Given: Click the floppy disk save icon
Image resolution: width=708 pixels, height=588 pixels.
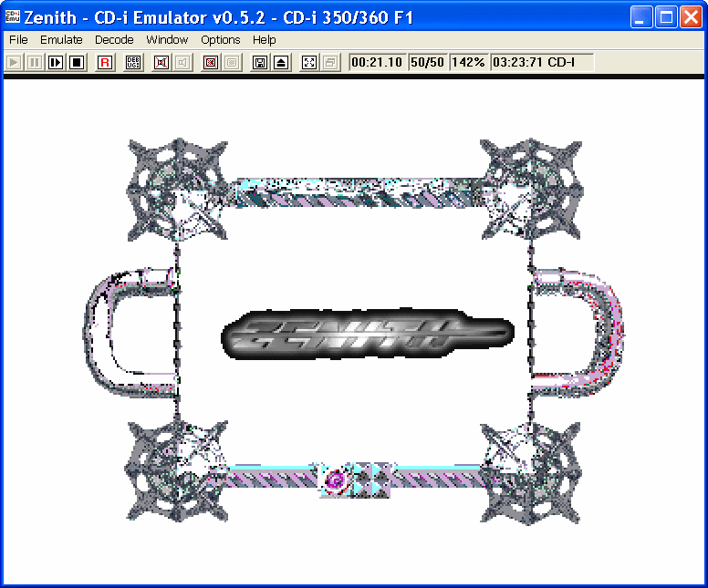Looking at the screenshot, I should tap(260, 62).
